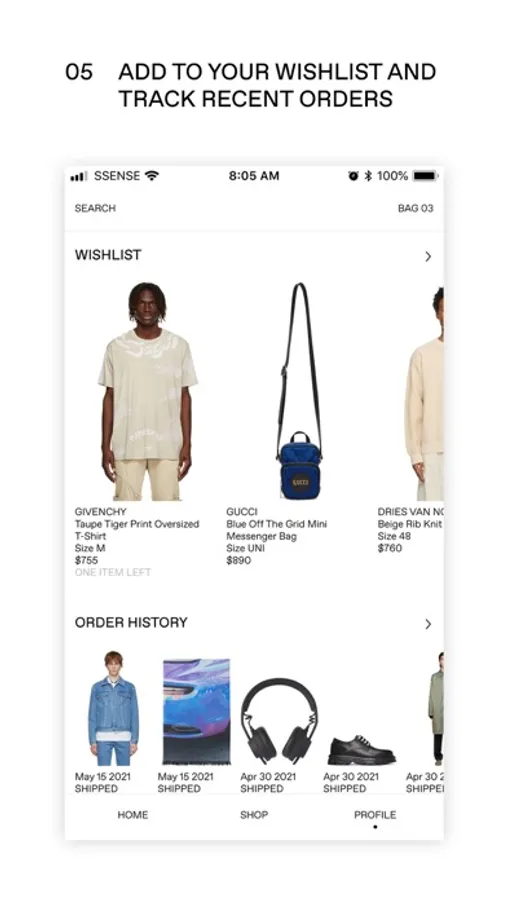Tap the alarm clock status icon
The image size is (507, 900).
tap(353, 176)
